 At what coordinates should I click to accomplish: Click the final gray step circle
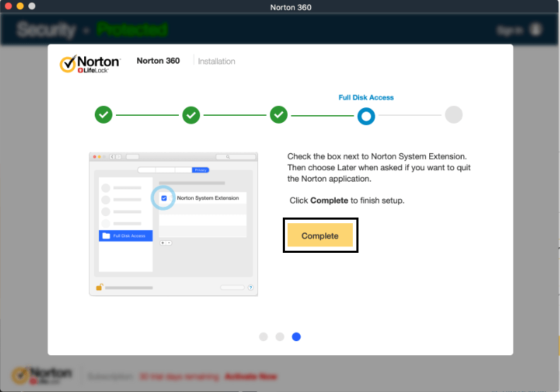point(453,115)
